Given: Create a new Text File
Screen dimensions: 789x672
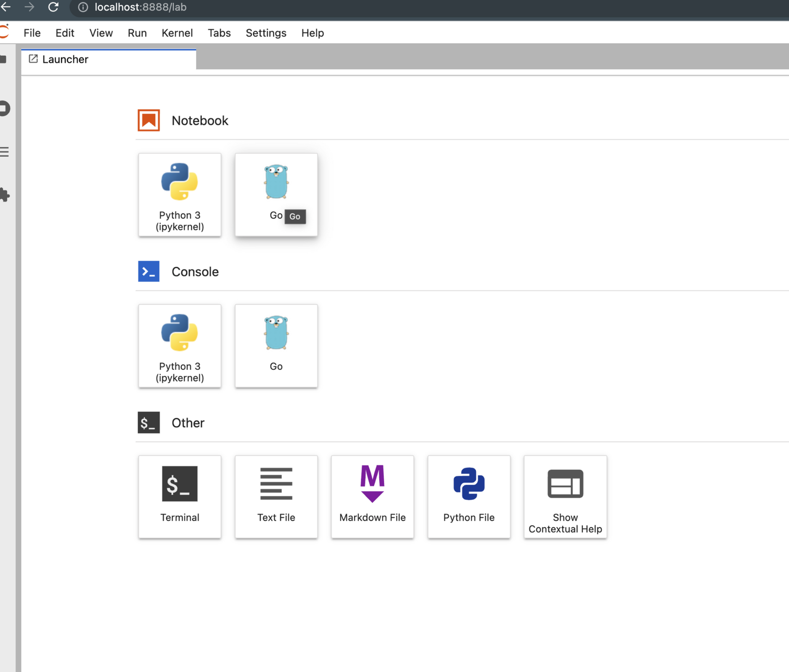Looking at the screenshot, I should [276, 497].
